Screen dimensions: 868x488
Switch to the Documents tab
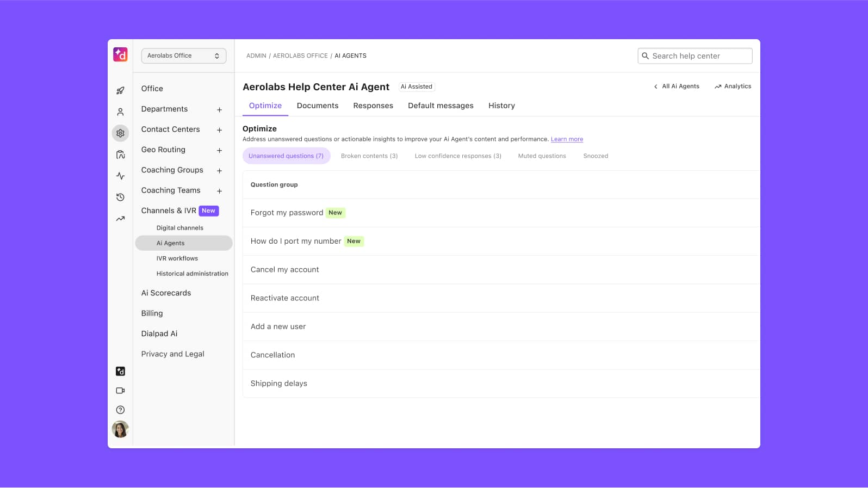point(318,106)
